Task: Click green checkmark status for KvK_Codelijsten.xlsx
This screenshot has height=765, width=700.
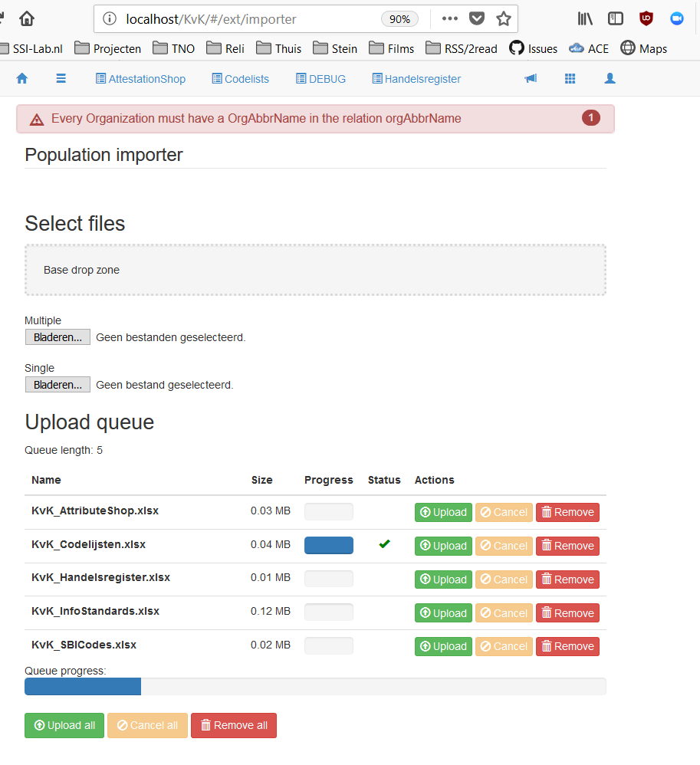Action: click(x=385, y=543)
